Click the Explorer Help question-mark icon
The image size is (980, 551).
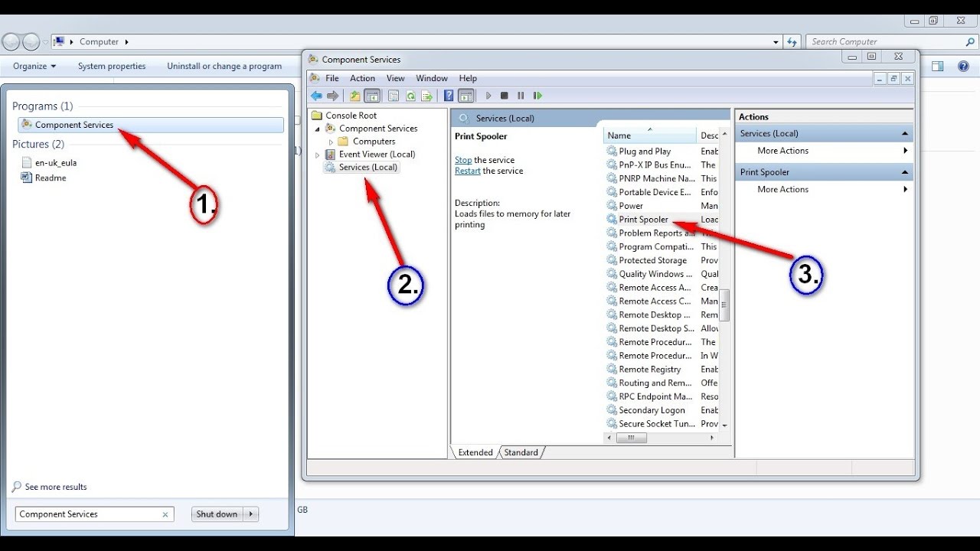pos(964,67)
